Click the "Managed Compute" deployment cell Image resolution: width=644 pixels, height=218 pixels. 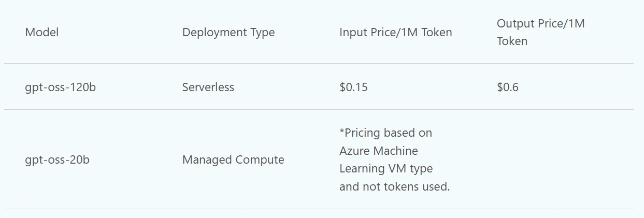click(x=233, y=159)
